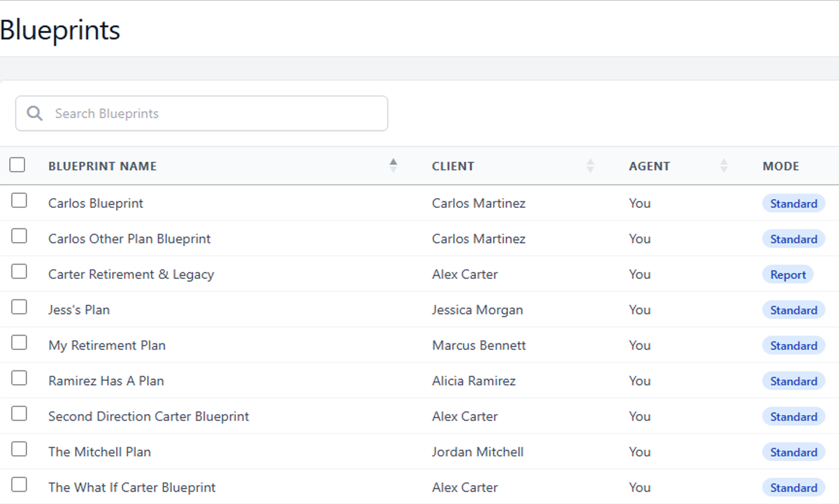This screenshot has width=839, height=504.
Task: Click Standard badge in Carlos Blueprint row
Action: (794, 204)
